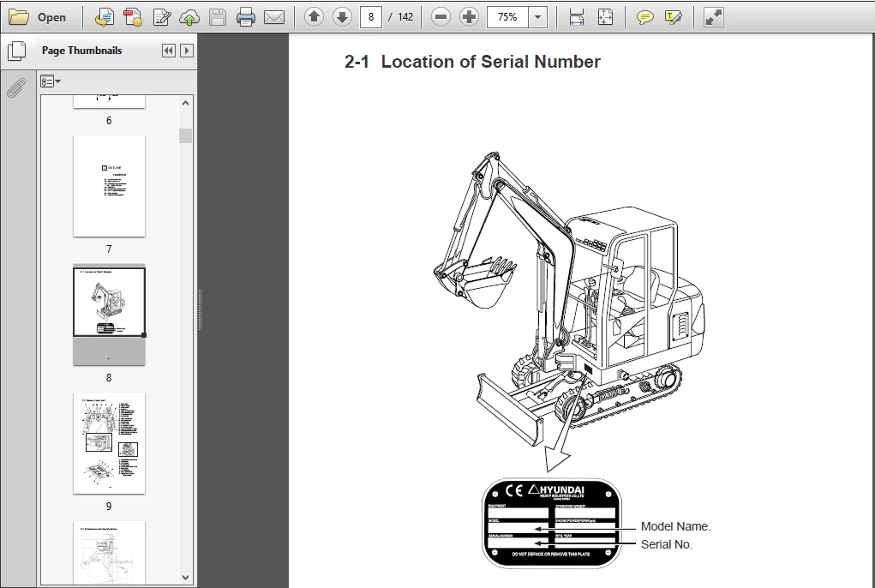Click the cloud upload icon
This screenshot has width=875, height=588.
(x=189, y=17)
